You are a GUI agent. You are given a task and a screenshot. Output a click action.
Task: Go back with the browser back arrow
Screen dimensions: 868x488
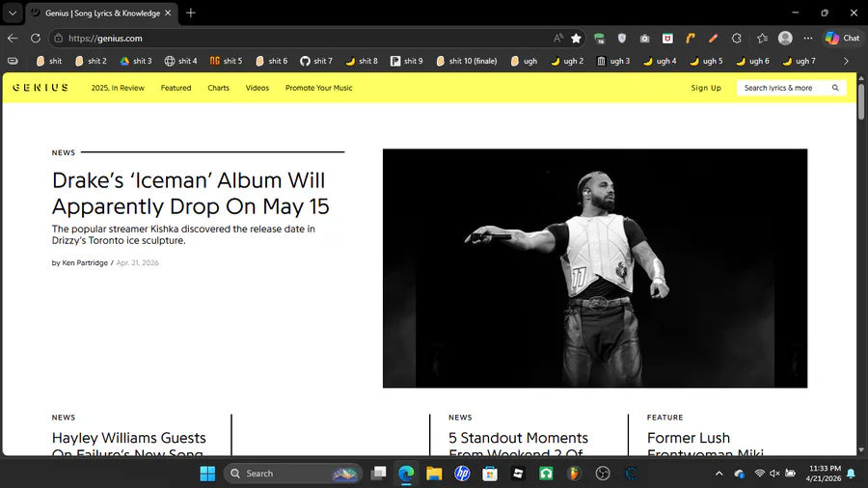tap(13, 39)
